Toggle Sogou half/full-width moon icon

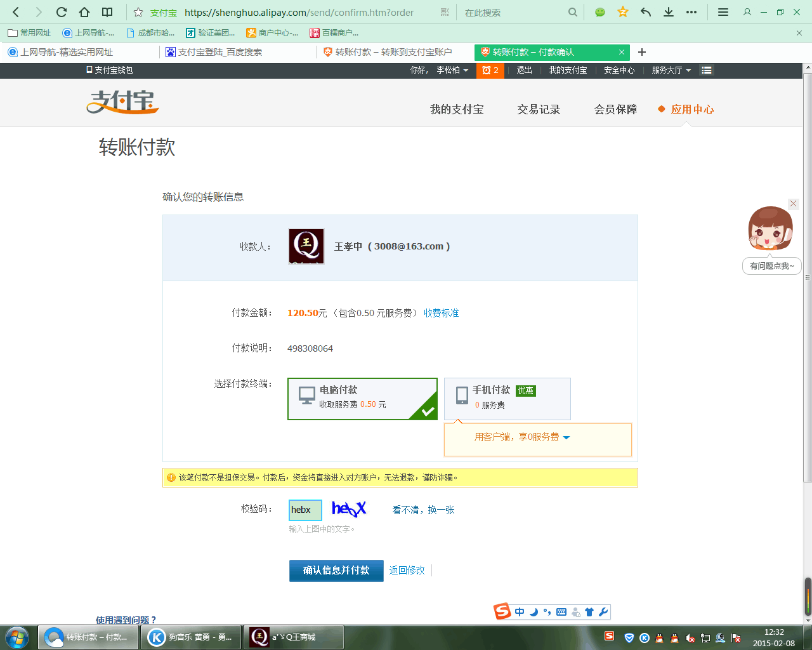[534, 612]
